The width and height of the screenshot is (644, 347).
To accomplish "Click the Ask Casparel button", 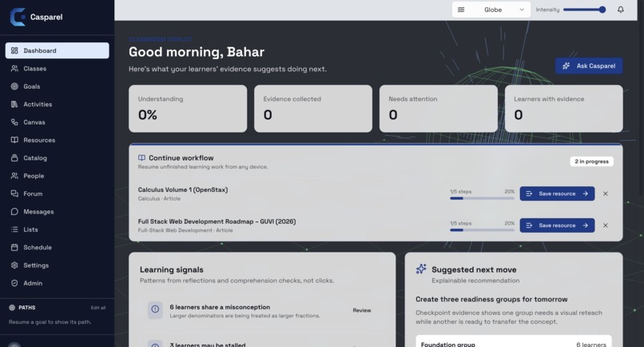I will click(x=589, y=66).
